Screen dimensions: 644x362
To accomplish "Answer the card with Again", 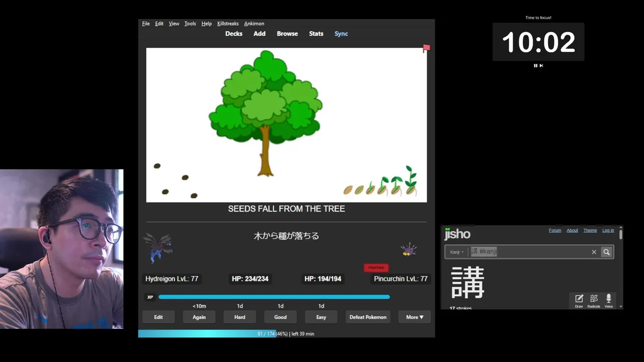I will point(199,317).
